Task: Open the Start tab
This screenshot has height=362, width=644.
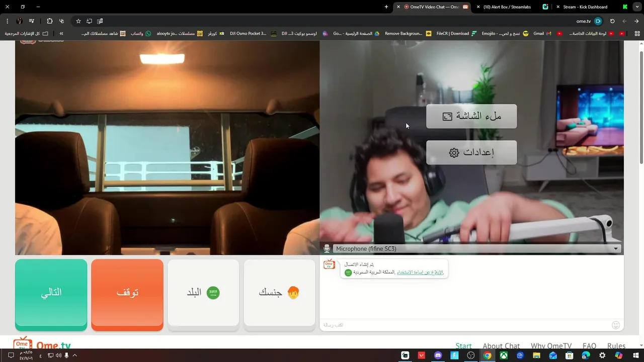Action: [463, 346]
